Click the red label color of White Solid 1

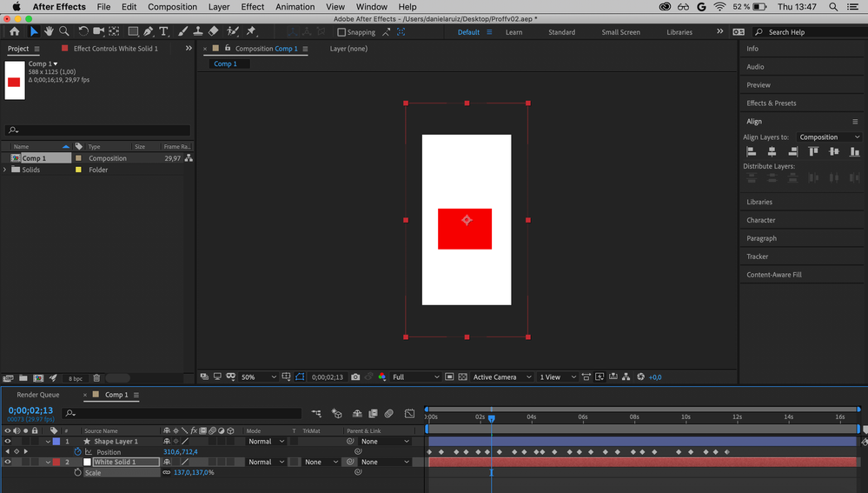point(57,463)
